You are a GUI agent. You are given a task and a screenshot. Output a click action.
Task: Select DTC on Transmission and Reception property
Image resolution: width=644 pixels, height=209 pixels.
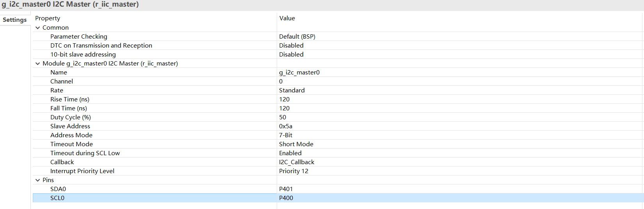(x=101, y=46)
